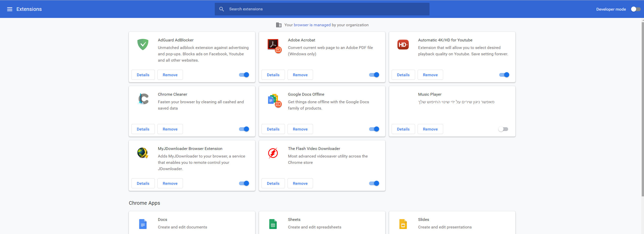
Task: Remove the AdGuard AdBlocker extension
Action: (x=170, y=75)
